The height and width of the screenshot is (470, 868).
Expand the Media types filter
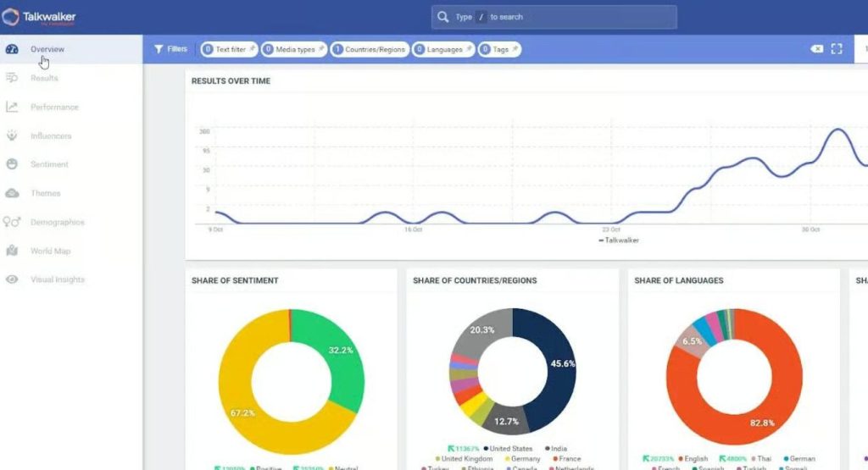[293, 49]
